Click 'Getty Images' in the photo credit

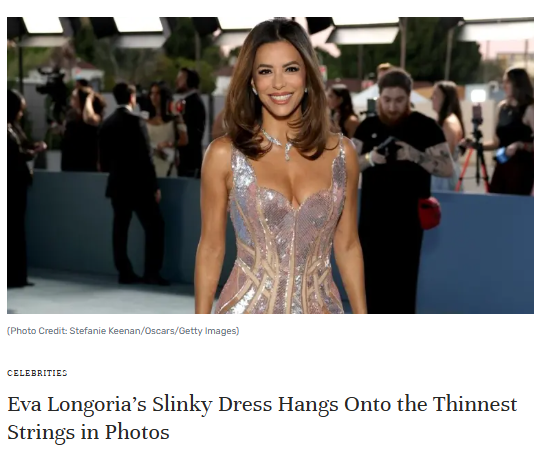[207, 331]
